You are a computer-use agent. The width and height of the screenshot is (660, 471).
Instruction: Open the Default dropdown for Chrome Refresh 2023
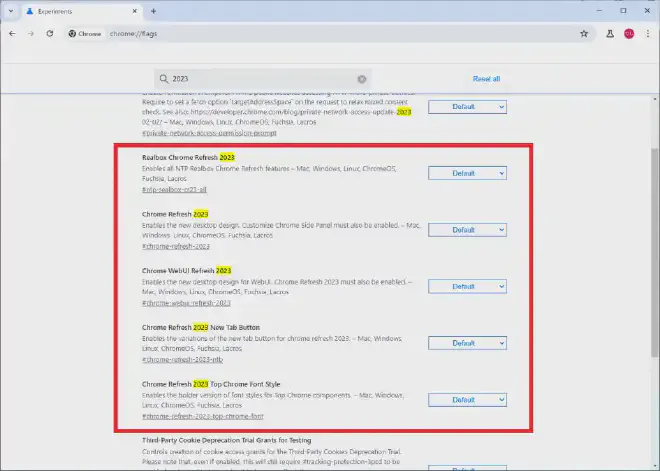coord(467,230)
